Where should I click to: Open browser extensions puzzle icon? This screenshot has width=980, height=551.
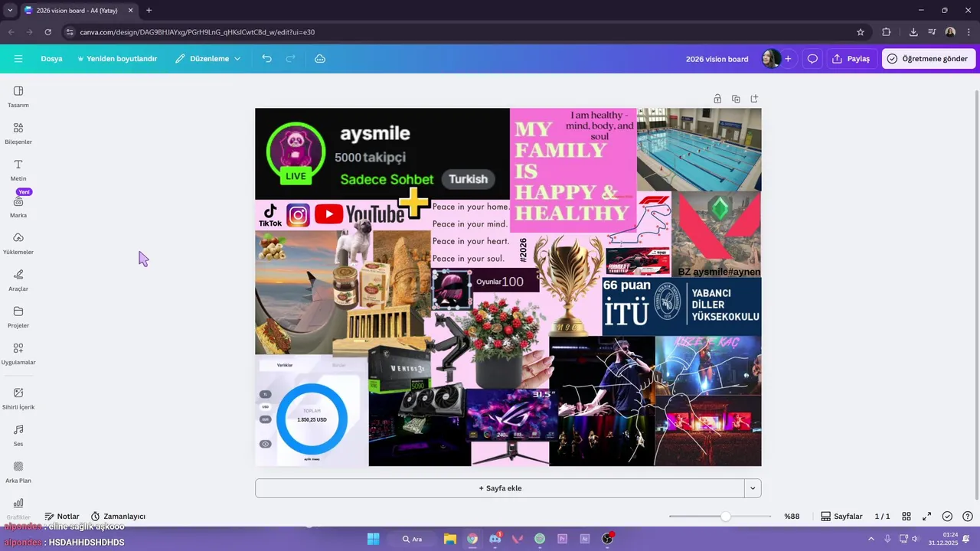point(887,32)
